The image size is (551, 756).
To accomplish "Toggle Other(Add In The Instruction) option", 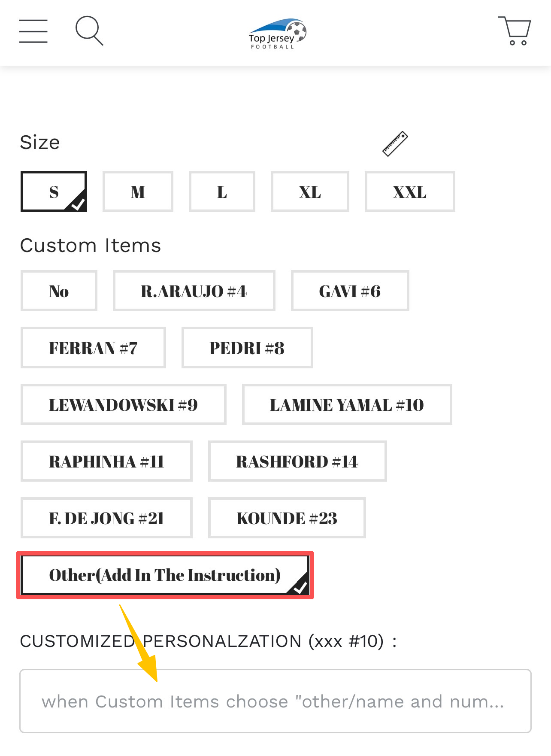I will pyautogui.click(x=165, y=575).
